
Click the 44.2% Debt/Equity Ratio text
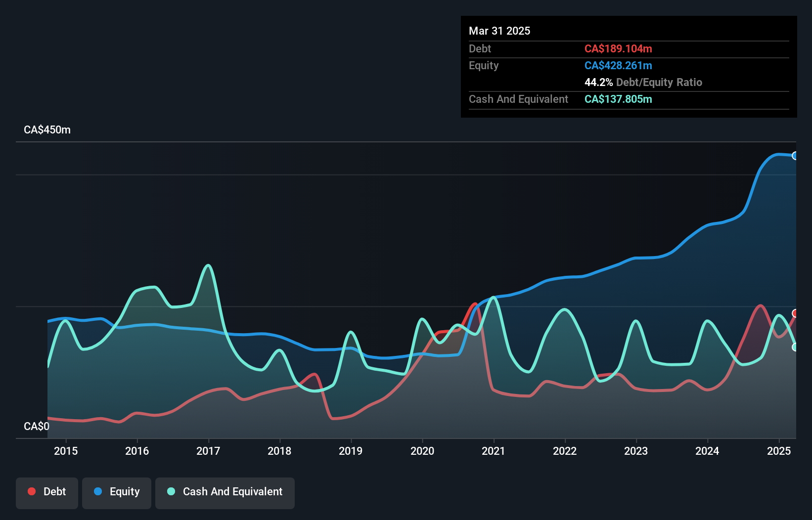coord(643,82)
